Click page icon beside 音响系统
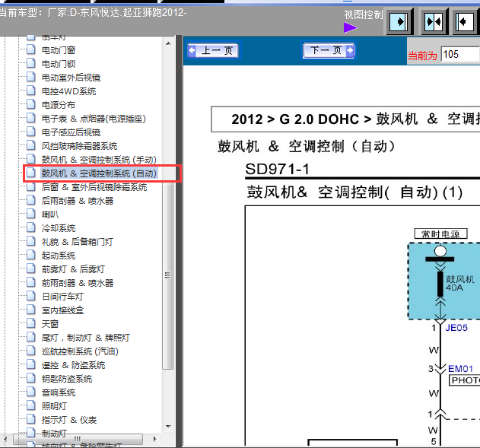Screen dimensions: 480x448 [31, 392]
